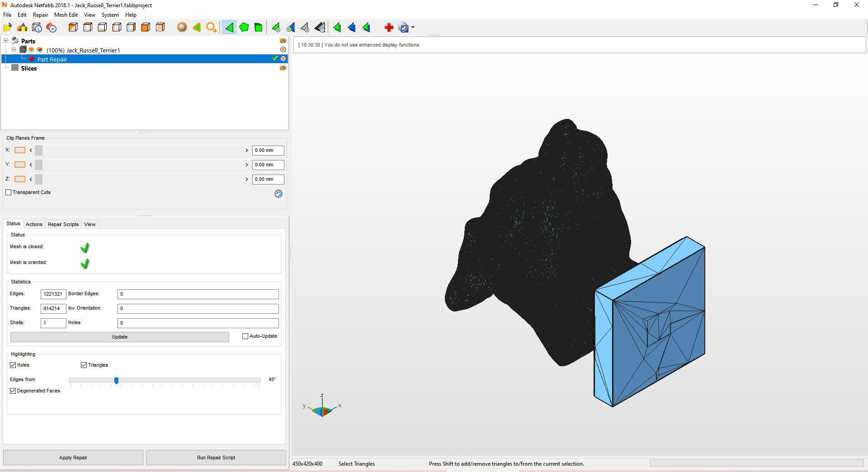Open the part information toolbar icon

[x=37, y=28]
